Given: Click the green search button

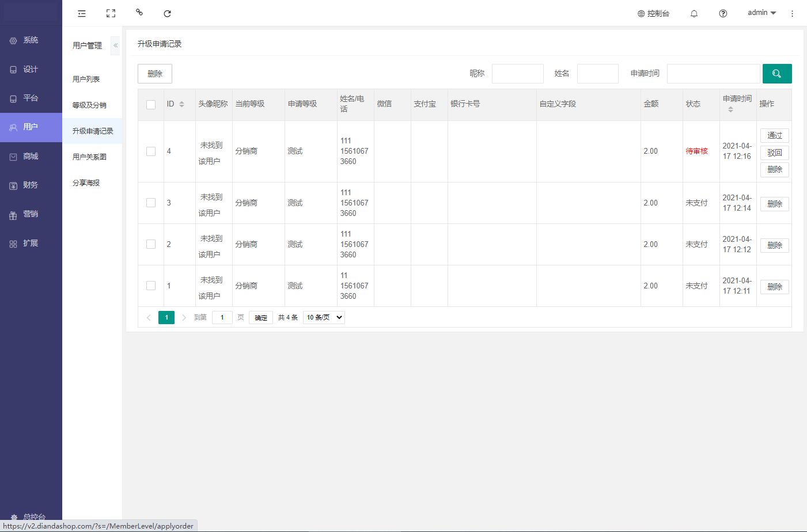Looking at the screenshot, I should pyautogui.click(x=776, y=74).
